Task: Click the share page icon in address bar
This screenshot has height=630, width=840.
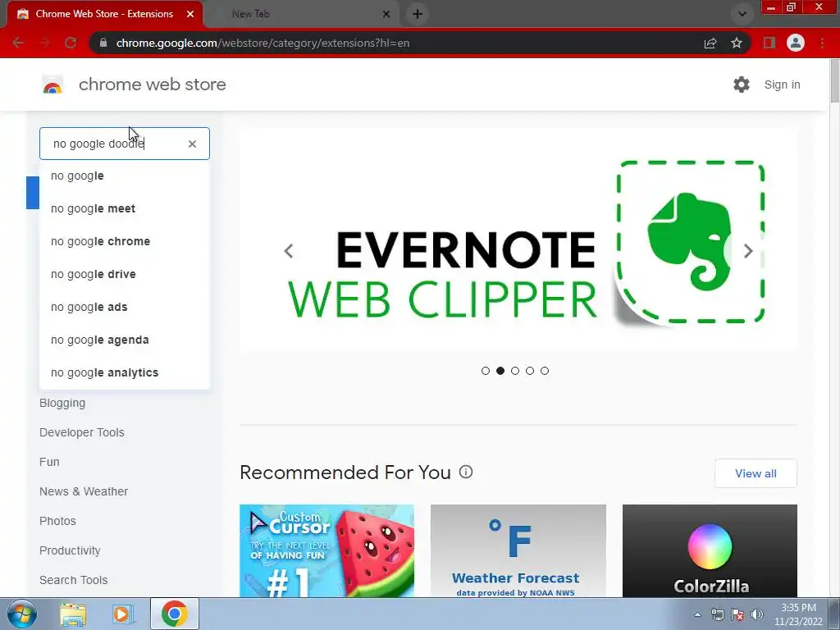Action: 710,43
